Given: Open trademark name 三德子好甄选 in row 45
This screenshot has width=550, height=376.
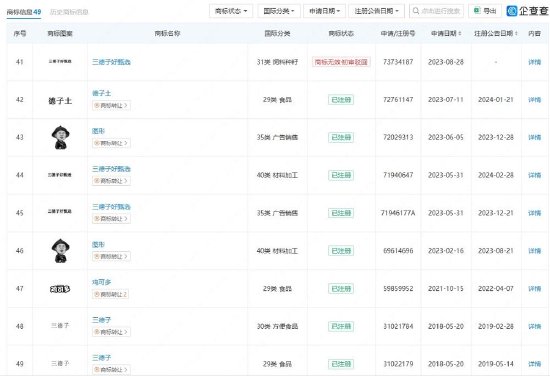Looking at the screenshot, I should click(x=111, y=207).
